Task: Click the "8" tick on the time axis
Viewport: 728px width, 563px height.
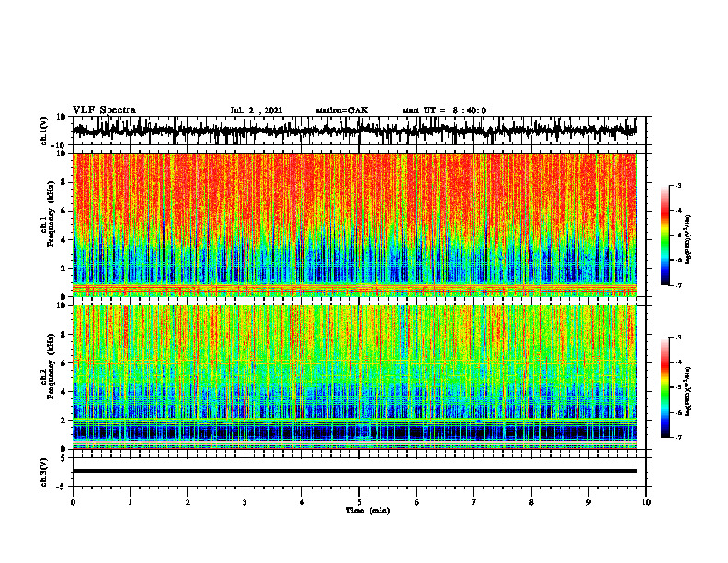Action: pos(531,502)
